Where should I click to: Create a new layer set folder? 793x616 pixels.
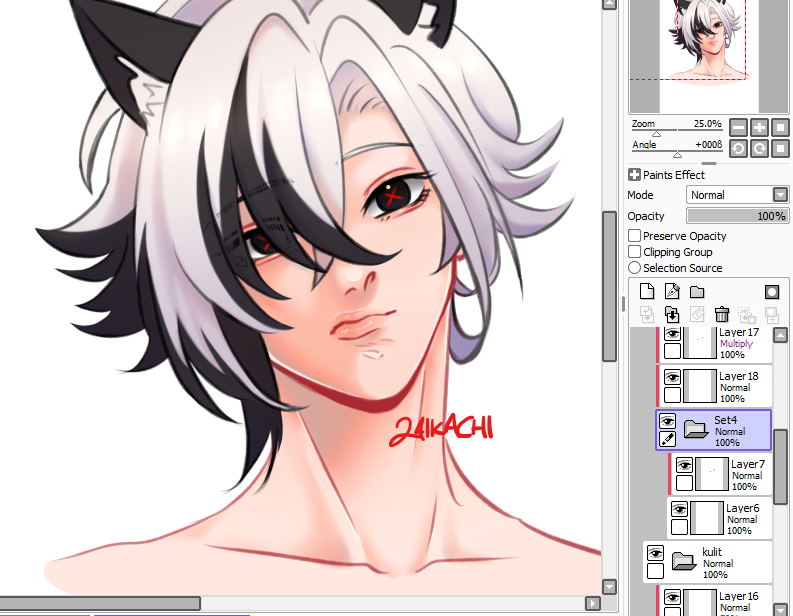pyautogui.click(x=697, y=292)
